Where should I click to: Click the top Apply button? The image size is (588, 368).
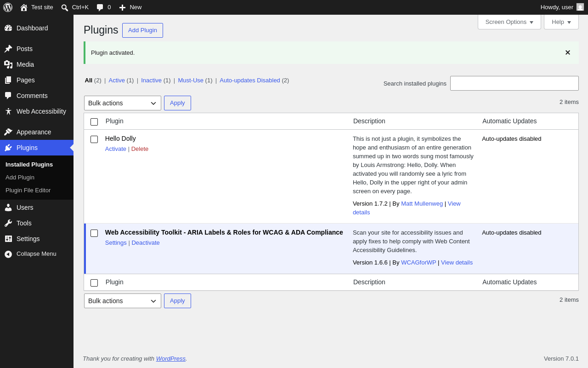coord(177,103)
